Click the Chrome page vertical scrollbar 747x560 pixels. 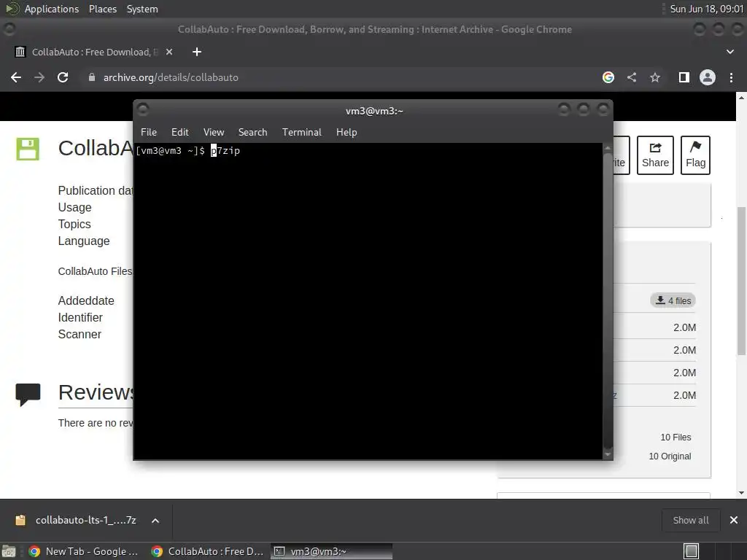(741, 281)
